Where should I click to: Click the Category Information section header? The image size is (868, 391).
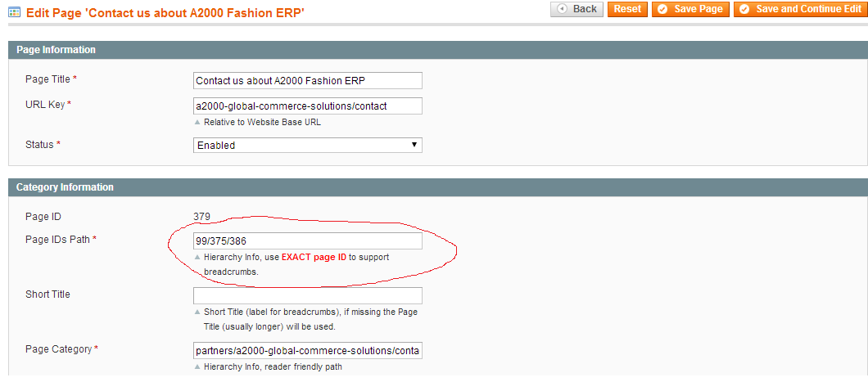[438, 187]
